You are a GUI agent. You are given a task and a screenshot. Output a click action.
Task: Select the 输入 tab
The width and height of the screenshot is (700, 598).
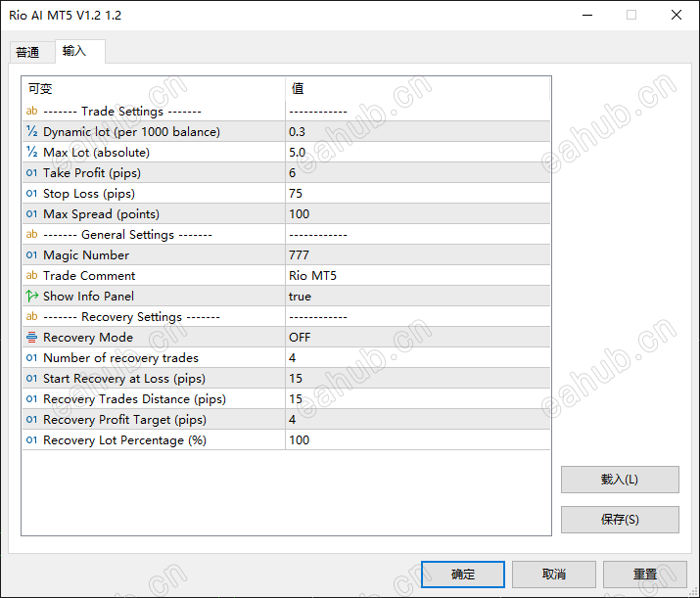pyautogui.click(x=80, y=51)
